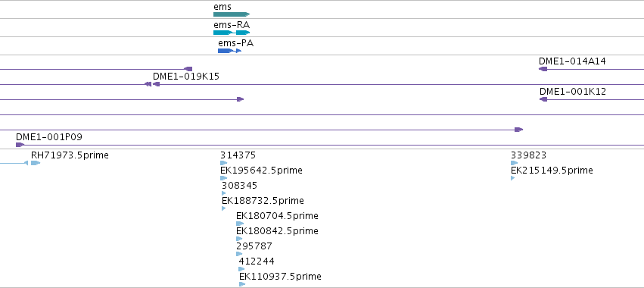Click the 412244 feature label
The height and width of the screenshot is (288, 644).
(x=257, y=261)
